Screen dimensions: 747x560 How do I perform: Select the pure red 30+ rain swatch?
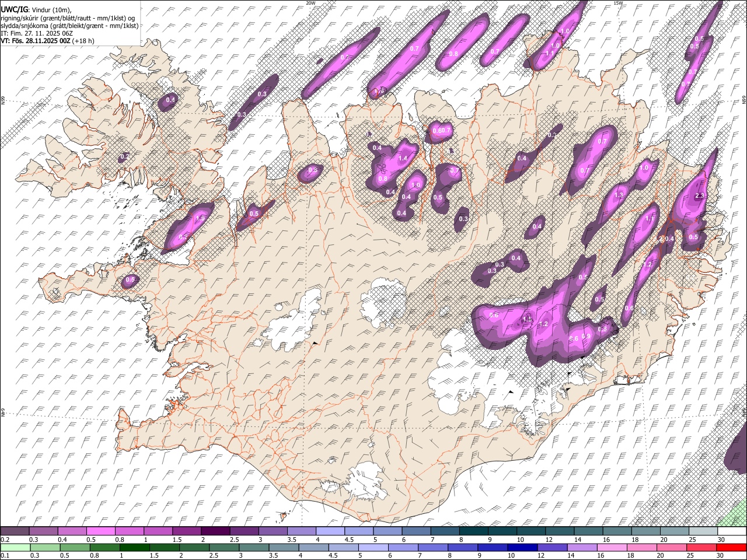pyautogui.click(x=732, y=547)
